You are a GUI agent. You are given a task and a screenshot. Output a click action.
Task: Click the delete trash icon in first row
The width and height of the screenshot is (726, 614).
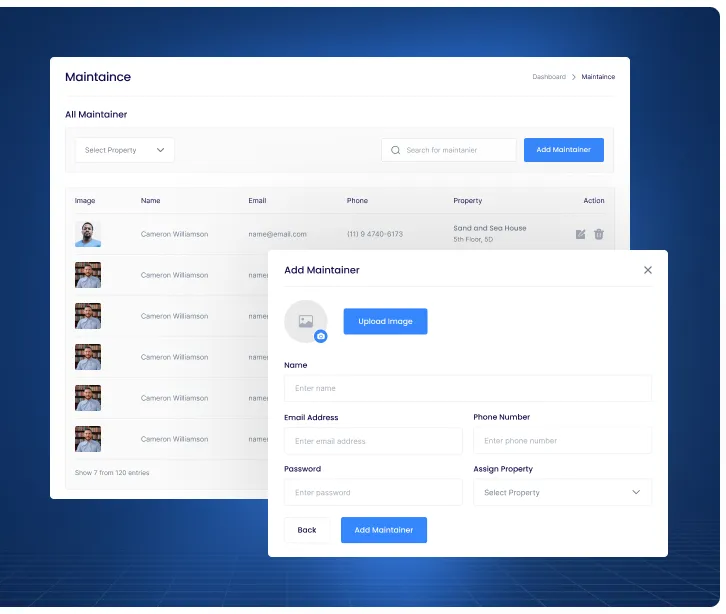[x=599, y=234]
